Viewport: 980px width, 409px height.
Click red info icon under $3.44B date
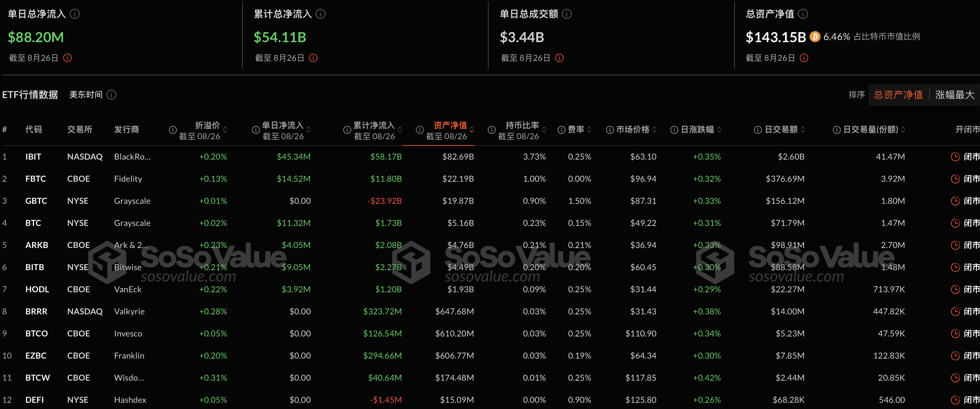point(559,58)
